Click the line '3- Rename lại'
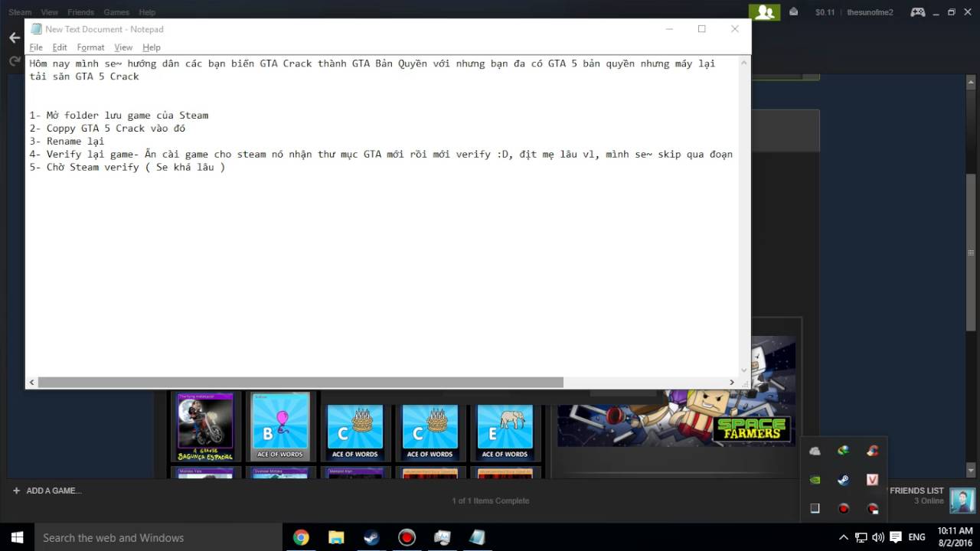Viewport: 980px width, 551px height. coord(67,141)
